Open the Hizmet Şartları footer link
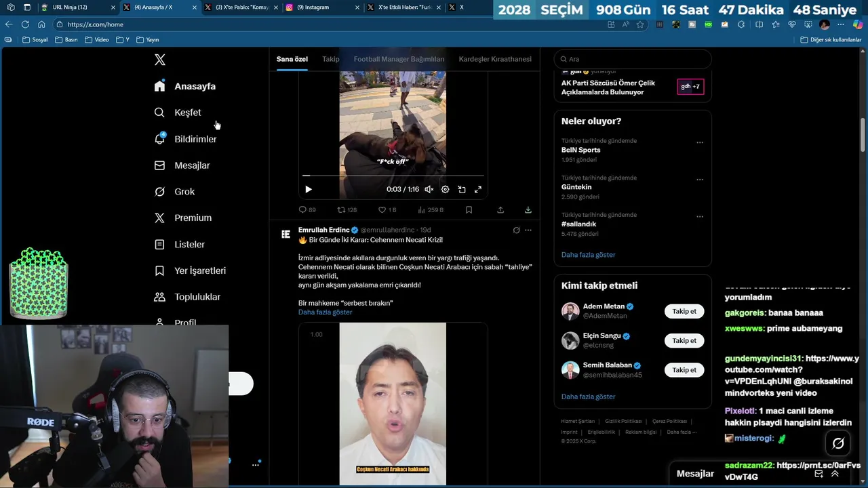This screenshot has width=868, height=488. 578,422
